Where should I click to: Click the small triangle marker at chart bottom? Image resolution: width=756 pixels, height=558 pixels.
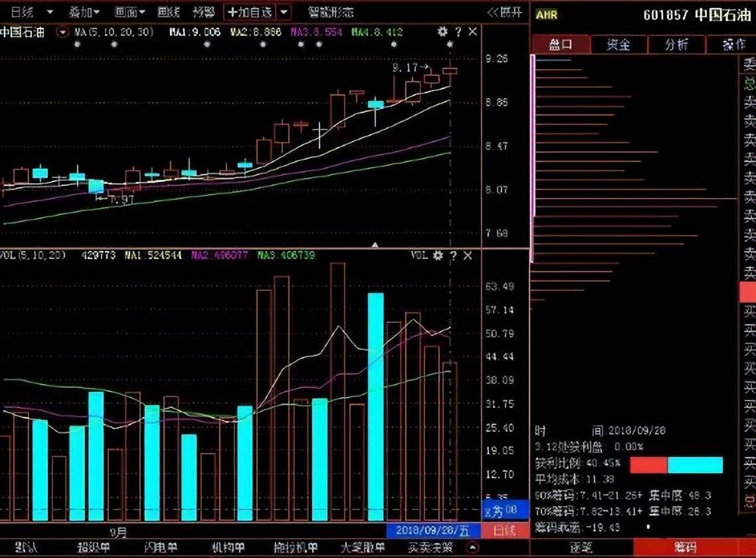pos(375,246)
